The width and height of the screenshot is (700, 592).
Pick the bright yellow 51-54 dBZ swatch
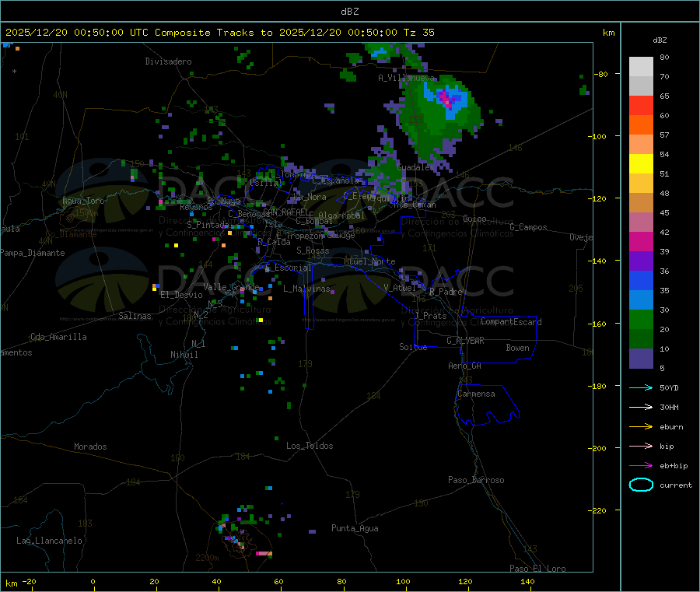click(641, 164)
